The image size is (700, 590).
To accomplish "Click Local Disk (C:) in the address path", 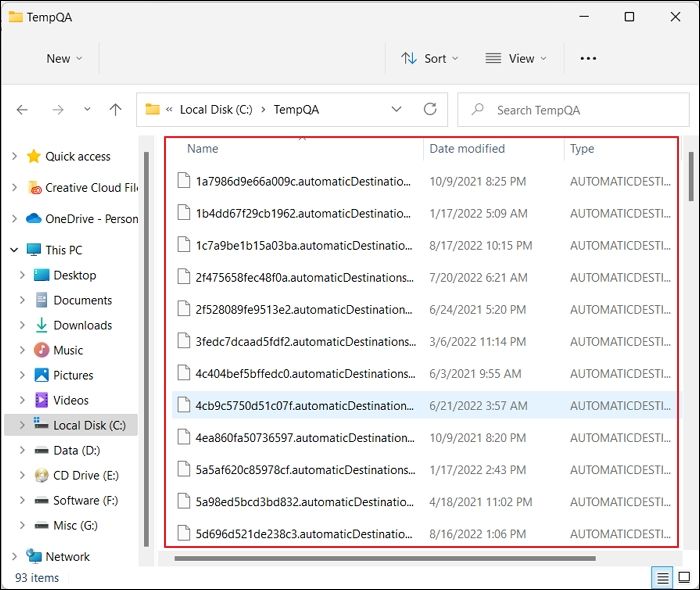I will coord(216,110).
